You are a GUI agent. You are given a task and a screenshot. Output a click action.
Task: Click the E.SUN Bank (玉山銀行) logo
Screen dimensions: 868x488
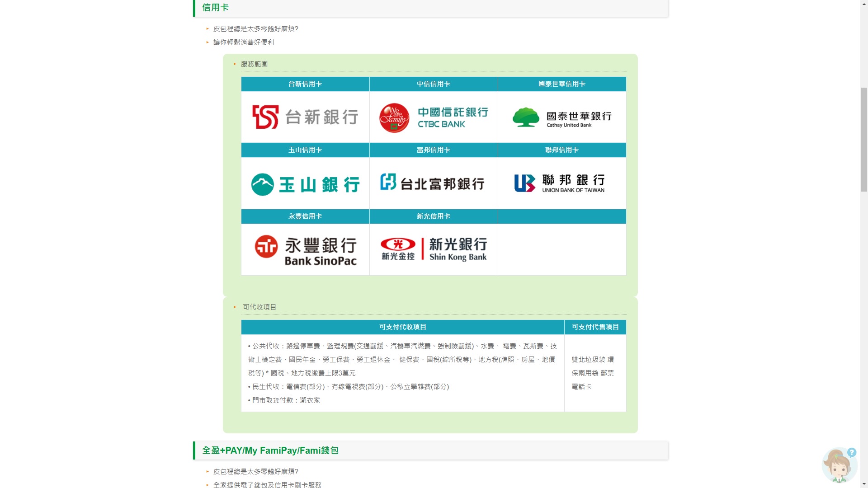(305, 184)
